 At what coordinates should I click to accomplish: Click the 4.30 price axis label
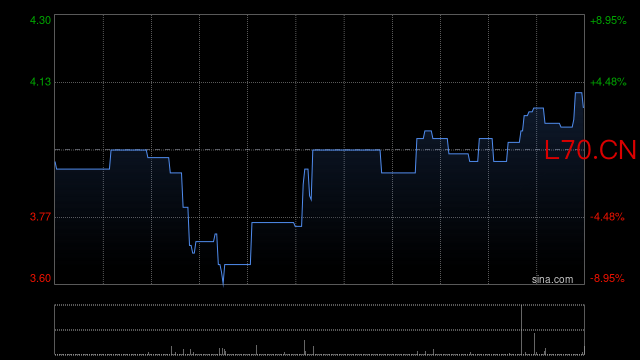point(40,20)
